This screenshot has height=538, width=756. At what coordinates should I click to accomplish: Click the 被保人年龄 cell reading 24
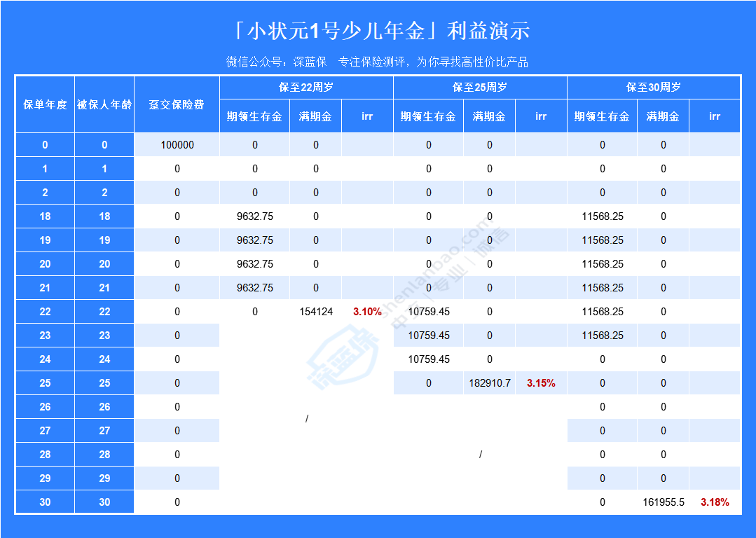104,359
